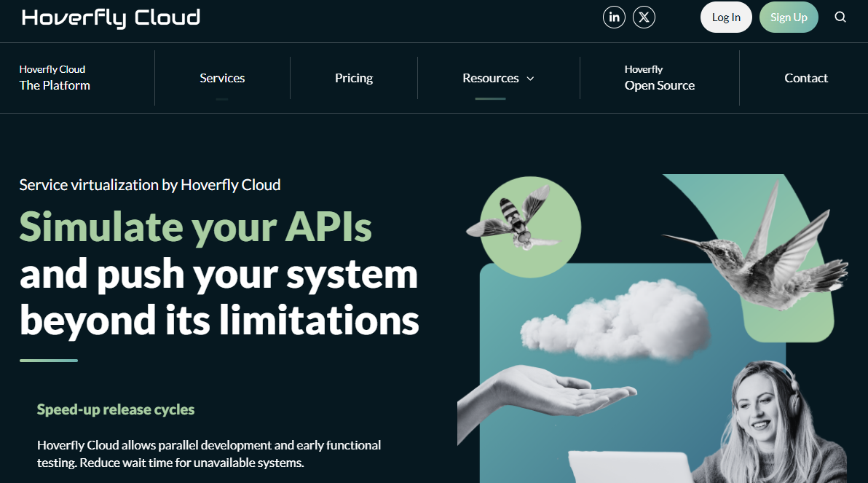Click the 'Simulate your APIs' headline
868x483 pixels.
coord(195,227)
